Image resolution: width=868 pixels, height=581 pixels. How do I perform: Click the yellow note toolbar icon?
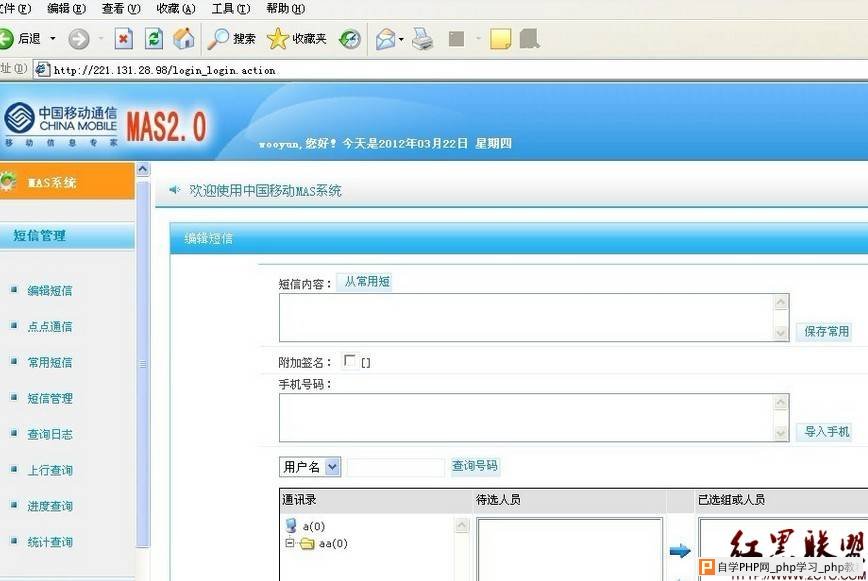click(x=500, y=39)
